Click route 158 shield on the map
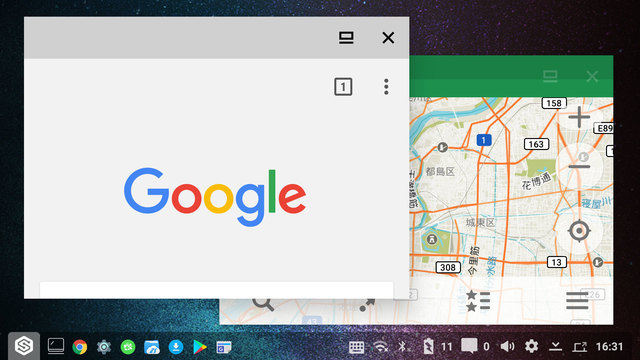 [x=554, y=103]
